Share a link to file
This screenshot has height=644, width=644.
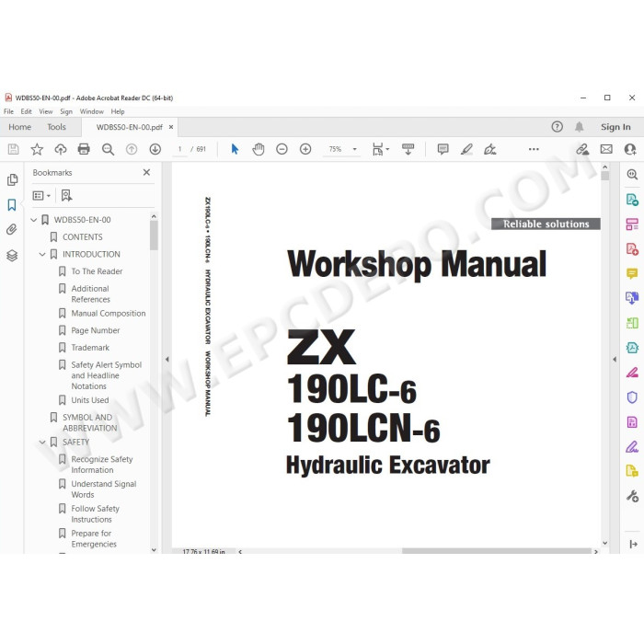(x=582, y=149)
